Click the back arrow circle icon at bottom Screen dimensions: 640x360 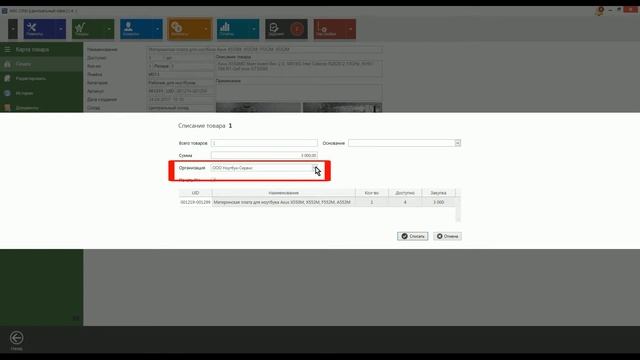pyautogui.click(x=16, y=338)
